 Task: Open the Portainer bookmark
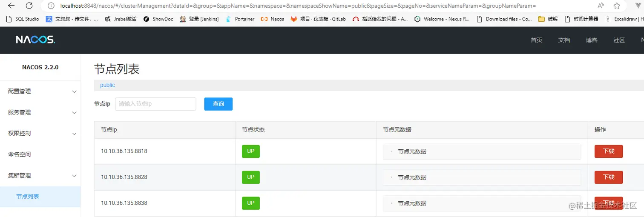click(x=240, y=19)
